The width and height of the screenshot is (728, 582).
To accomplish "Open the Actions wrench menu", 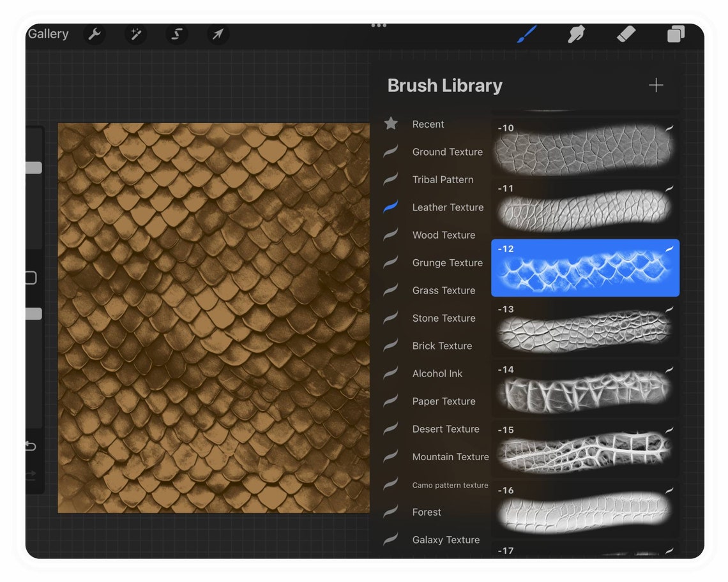I will [x=95, y=34].
